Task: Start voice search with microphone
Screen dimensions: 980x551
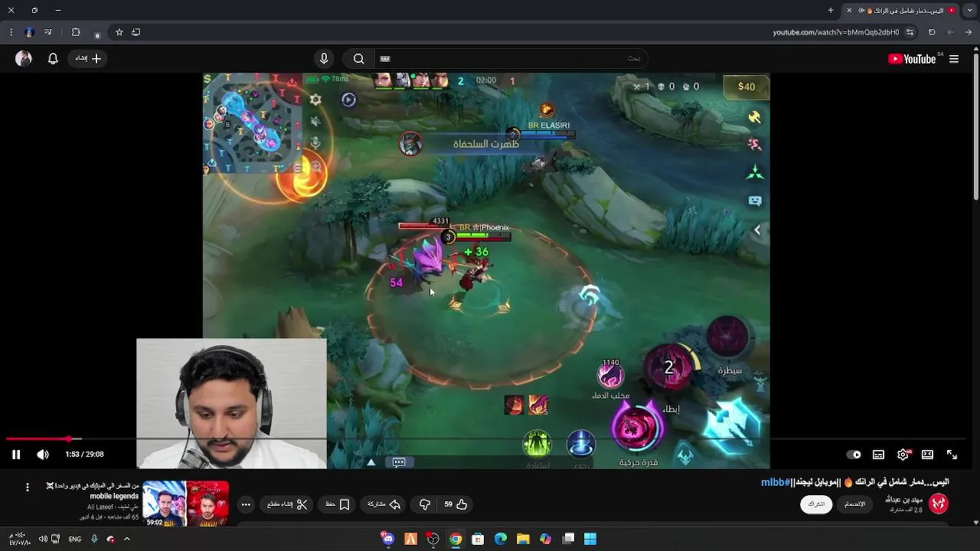Action: [324, 59]
